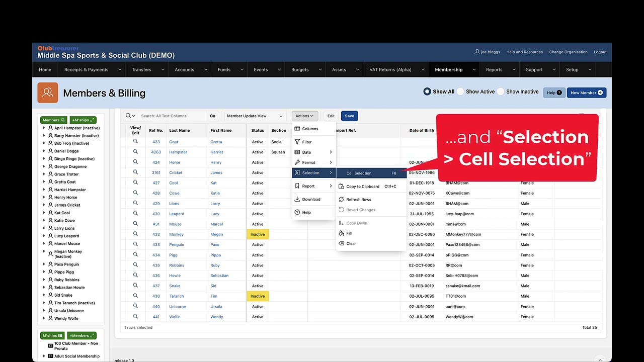Viewport: 644px width, 362px height.
Task: Open the Member Update View dropdown
Action: tap(255, 116)
